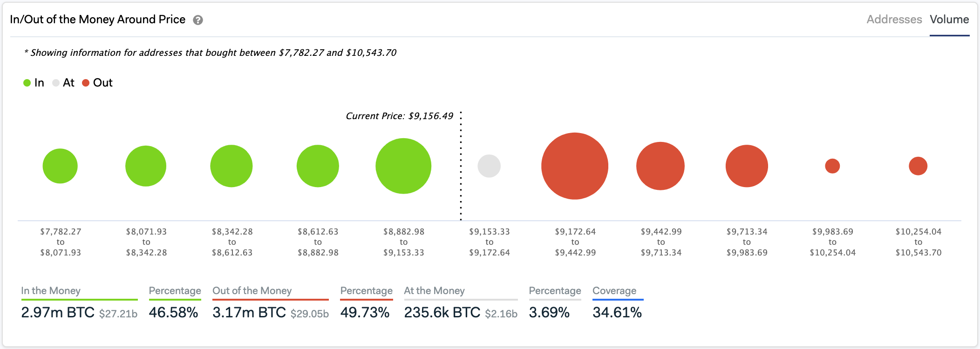Click the small red bubble at $9,983.69 range
The width and height of the screenshot is (980, 349).
[x=832, y=166]
